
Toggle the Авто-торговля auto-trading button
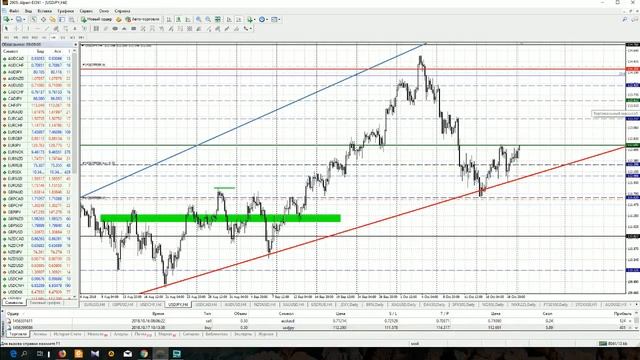[x=143, y=19]
